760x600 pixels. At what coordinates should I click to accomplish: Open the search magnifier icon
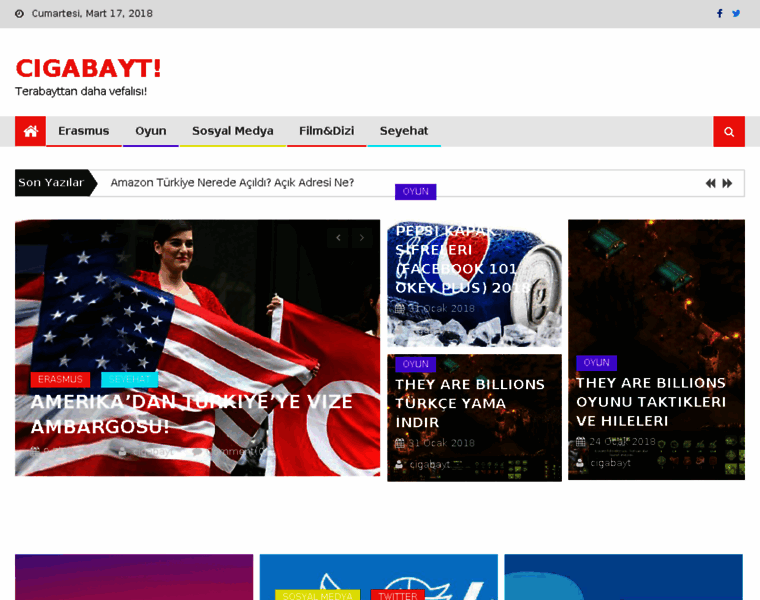pos(728,131)
